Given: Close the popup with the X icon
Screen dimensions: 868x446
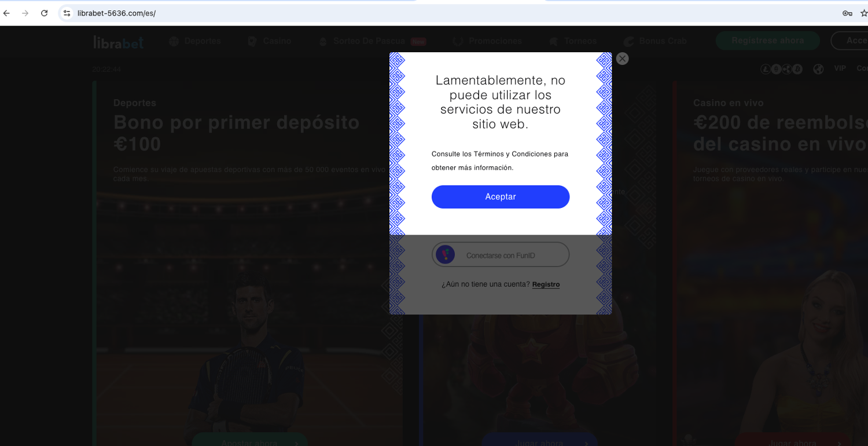Looking at the screenshot, I should pyautogui.click(x=622, y=59).
